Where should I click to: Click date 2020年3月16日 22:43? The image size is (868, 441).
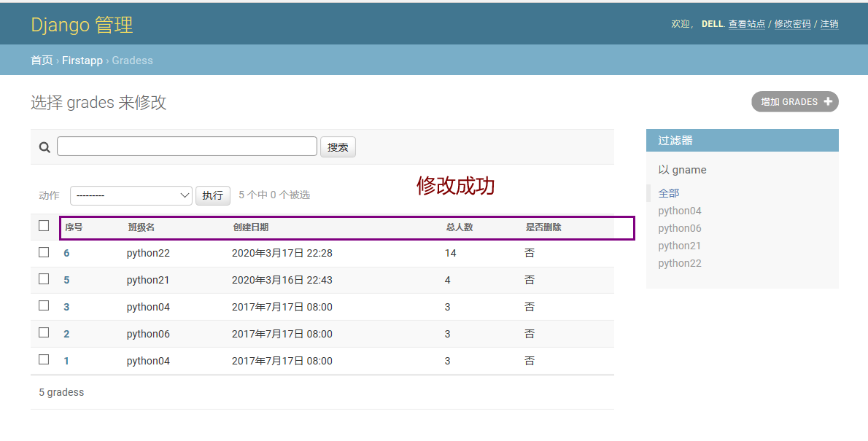point(282,280)
